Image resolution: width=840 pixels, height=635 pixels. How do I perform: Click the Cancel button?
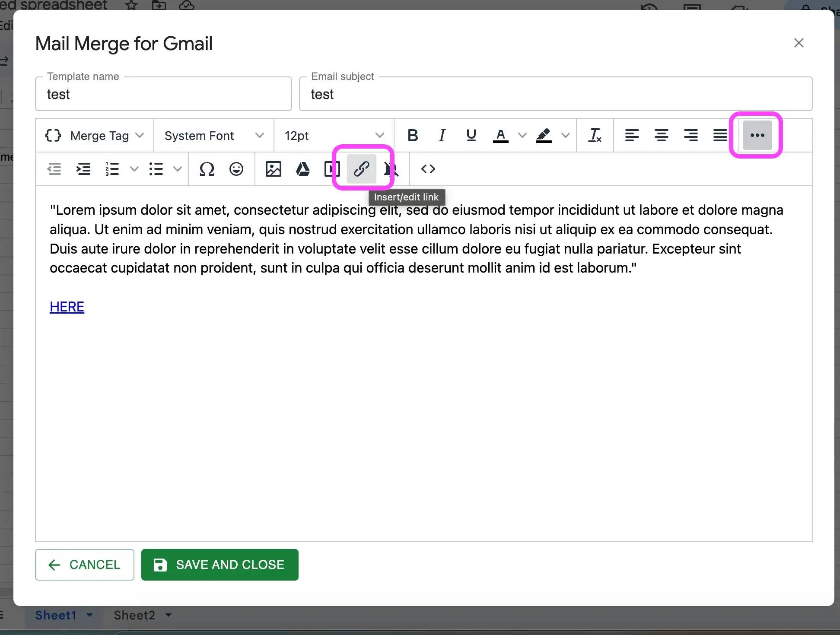point(85,565)
